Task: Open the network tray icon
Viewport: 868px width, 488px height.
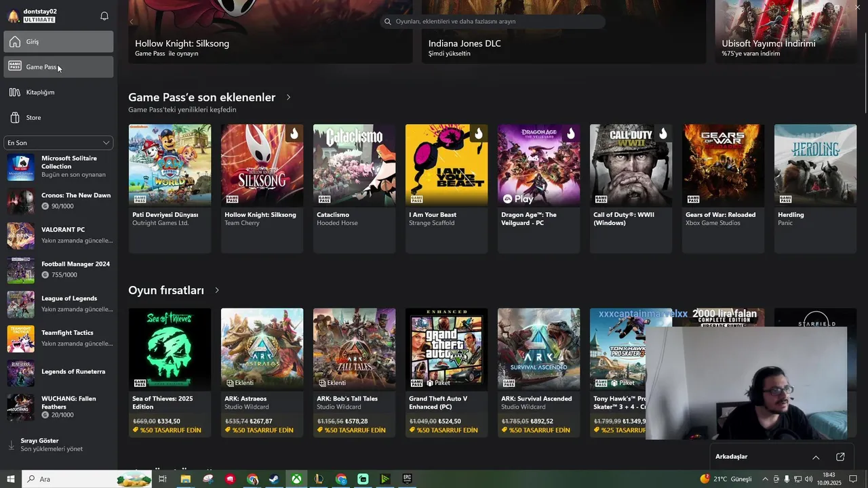Action: [x=797, y=479]
